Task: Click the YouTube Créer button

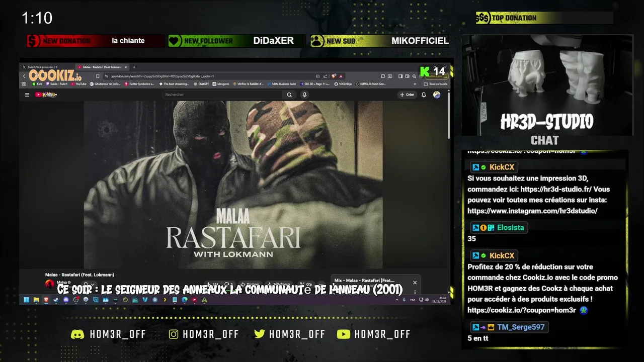Action: [x=407, y=95]
